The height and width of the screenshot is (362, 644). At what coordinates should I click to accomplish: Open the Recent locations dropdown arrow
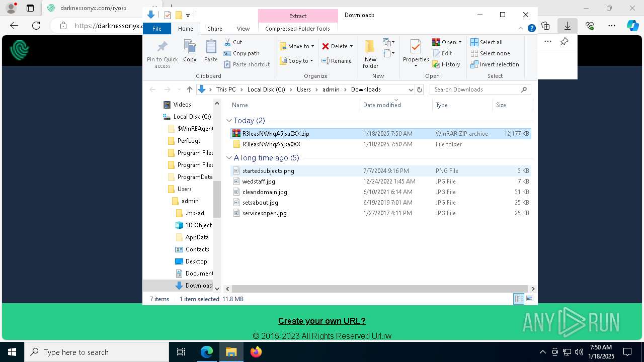[178, 89]
